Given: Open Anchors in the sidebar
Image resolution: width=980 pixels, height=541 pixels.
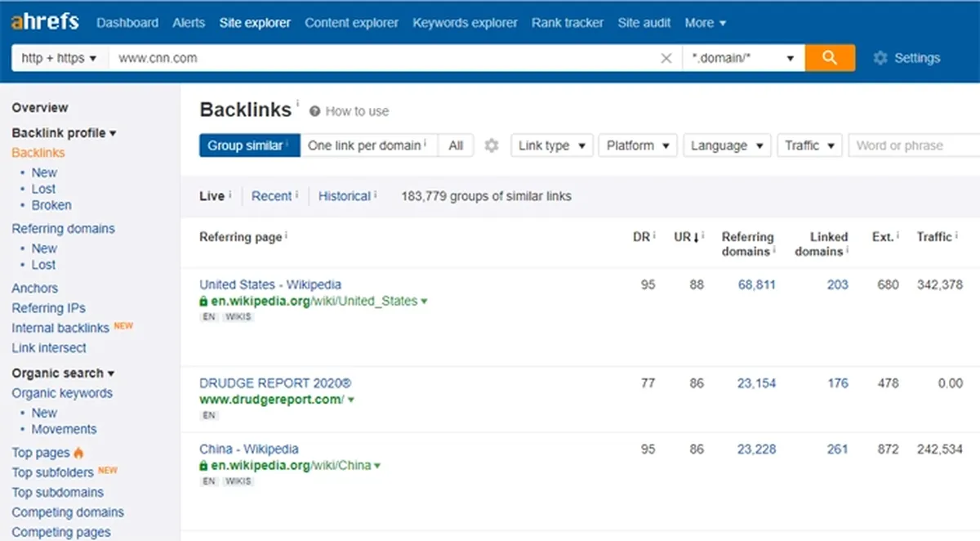Looking at the screenshot, I should point(34,288).
